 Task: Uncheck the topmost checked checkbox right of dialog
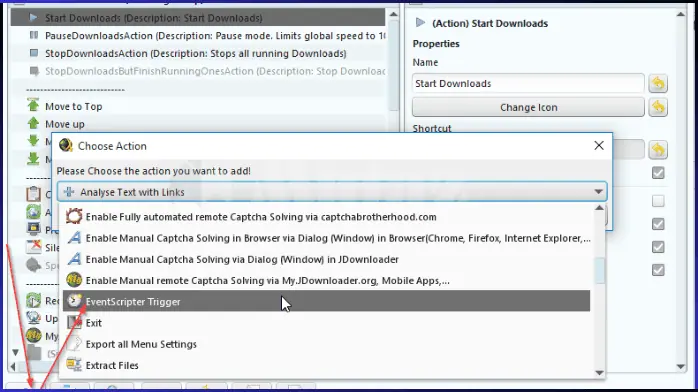pos(658,173)
